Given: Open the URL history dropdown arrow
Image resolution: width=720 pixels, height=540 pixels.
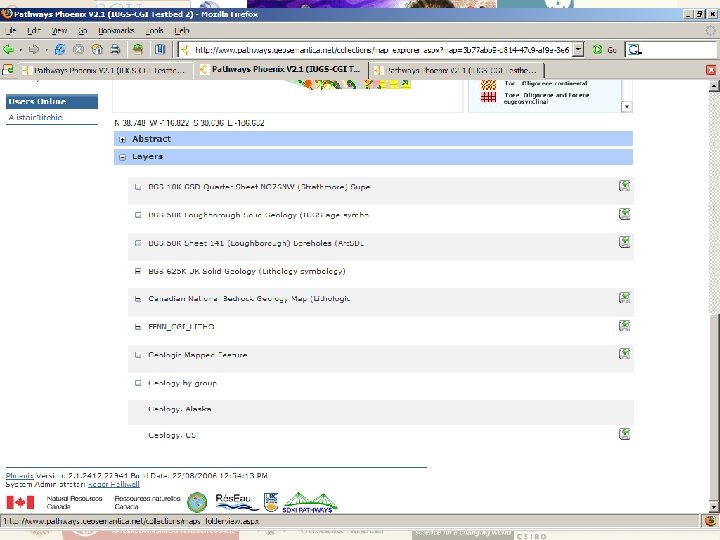Looking at the screenshot, I should point(579,50).
